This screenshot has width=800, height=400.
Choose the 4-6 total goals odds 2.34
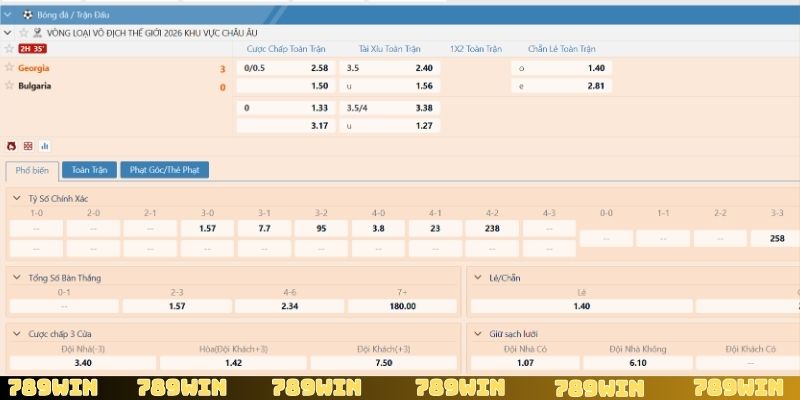tap(290, 306)
